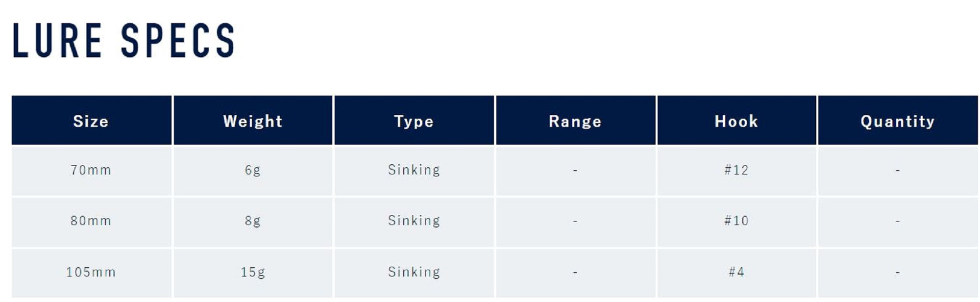Select the Range column header

point(575,121)
